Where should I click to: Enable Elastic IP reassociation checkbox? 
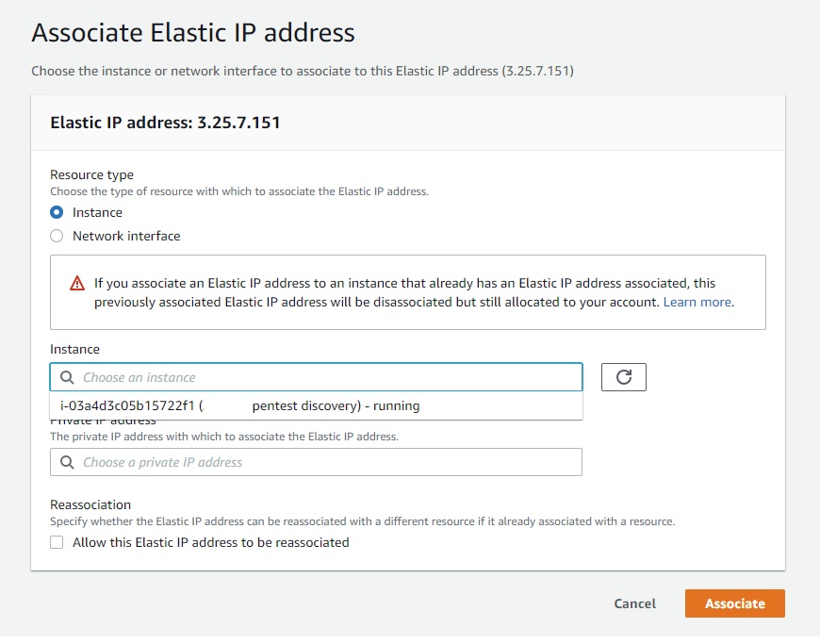(x=57, y=542)
